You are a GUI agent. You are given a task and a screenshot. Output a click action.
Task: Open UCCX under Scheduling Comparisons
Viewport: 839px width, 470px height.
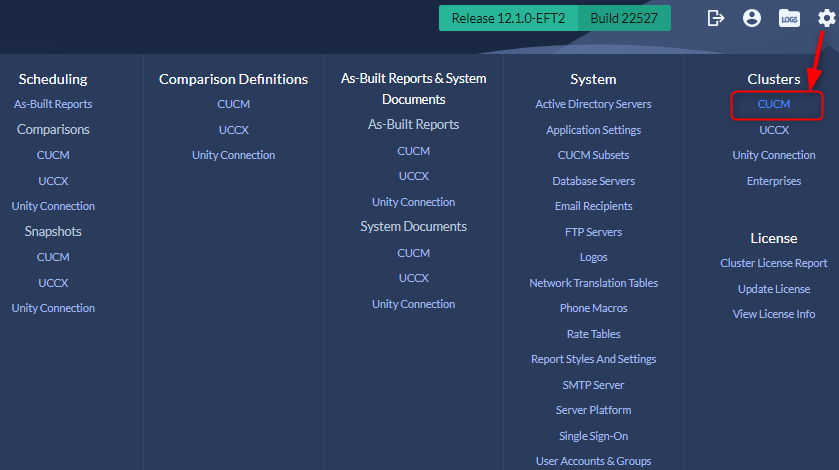click(53, 181)
